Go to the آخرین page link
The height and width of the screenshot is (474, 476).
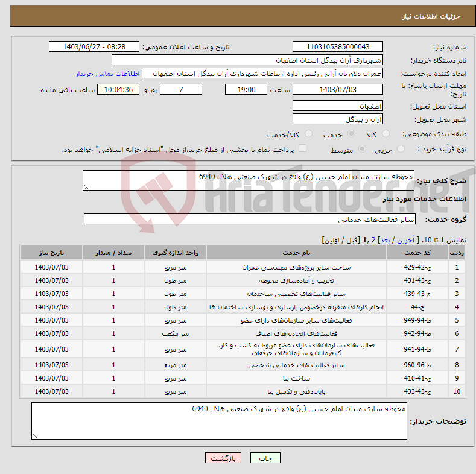coord(405,240)
